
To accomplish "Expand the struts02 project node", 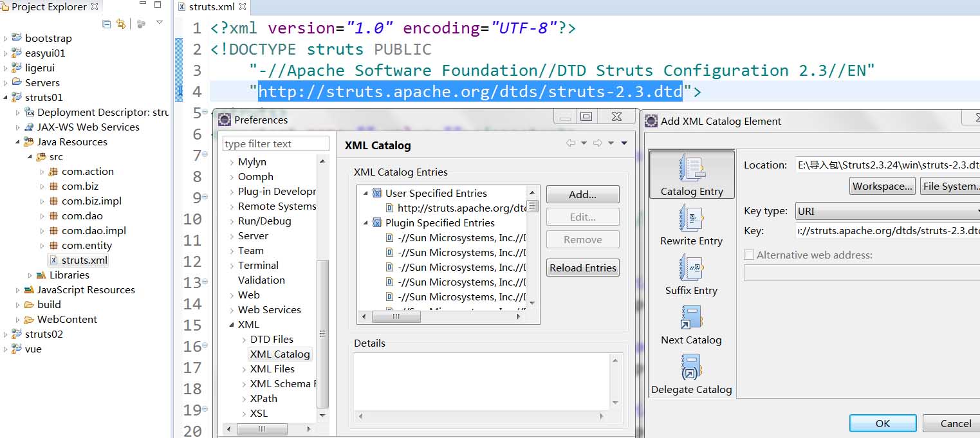I will (x=6, y=335).
